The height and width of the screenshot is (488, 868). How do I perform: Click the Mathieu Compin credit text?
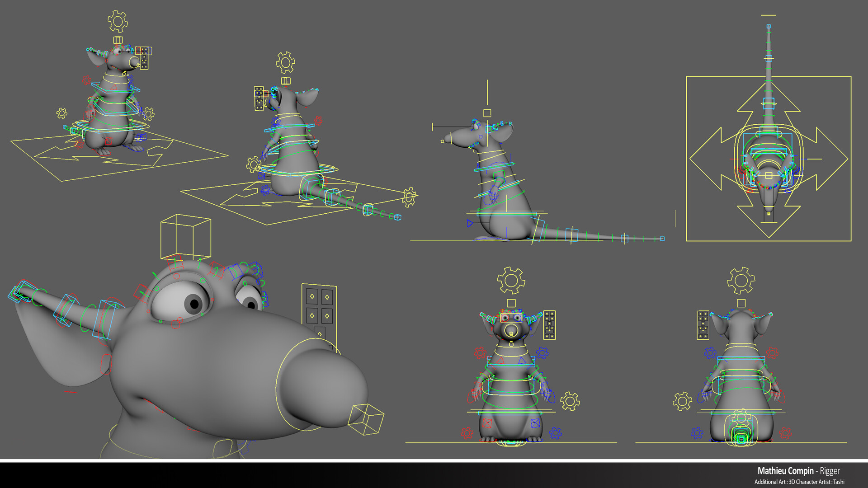785,471
